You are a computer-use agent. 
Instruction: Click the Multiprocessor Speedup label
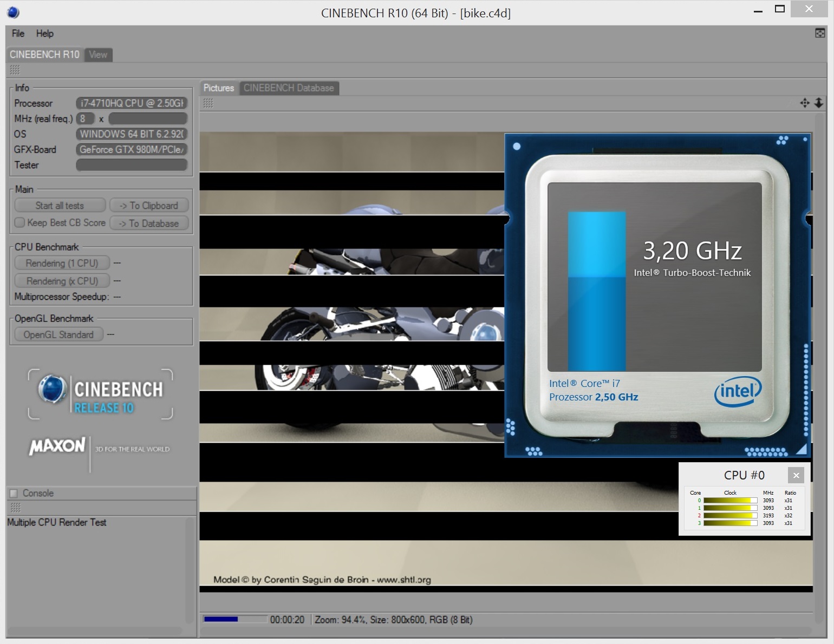(62, 297)
